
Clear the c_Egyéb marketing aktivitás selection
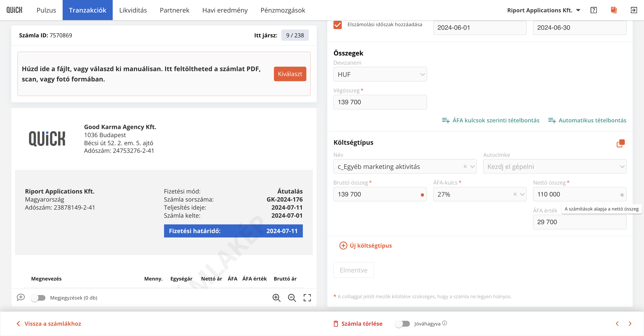coord(465,166)
